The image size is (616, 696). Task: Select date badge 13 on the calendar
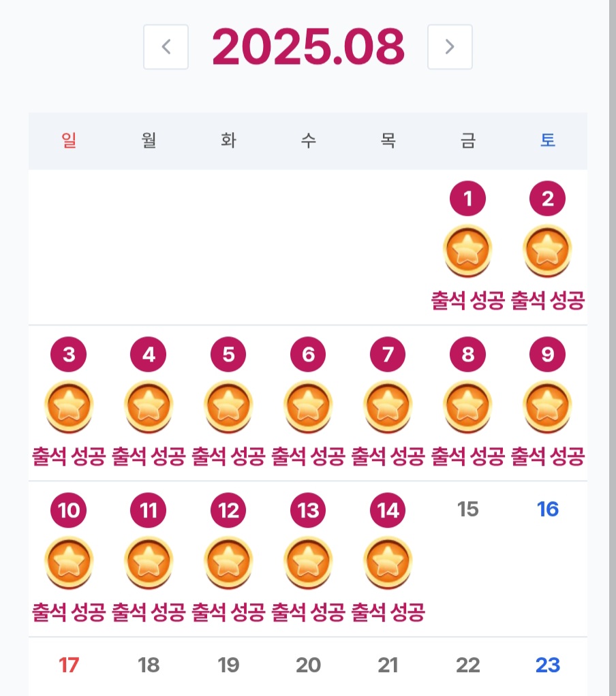coord(308,510)
